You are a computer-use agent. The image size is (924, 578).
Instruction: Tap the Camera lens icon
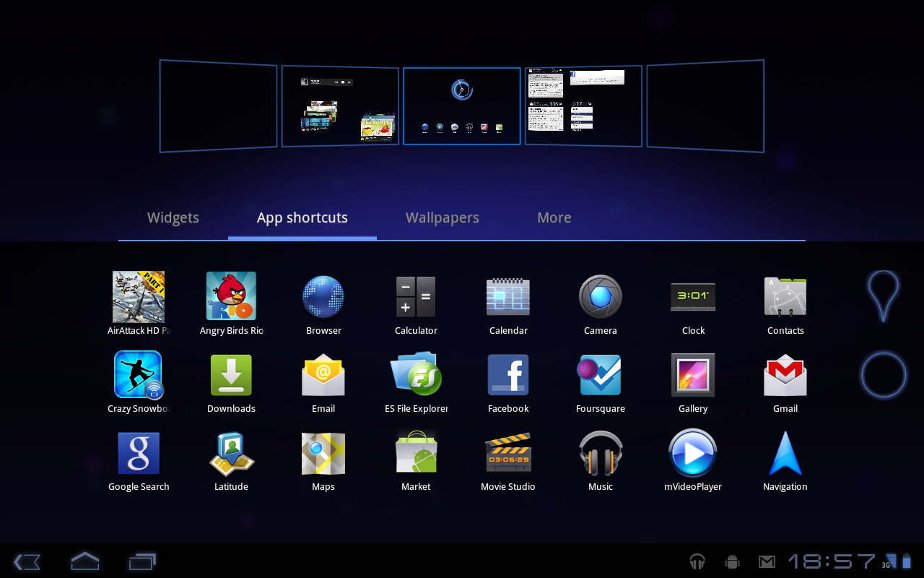601,296
